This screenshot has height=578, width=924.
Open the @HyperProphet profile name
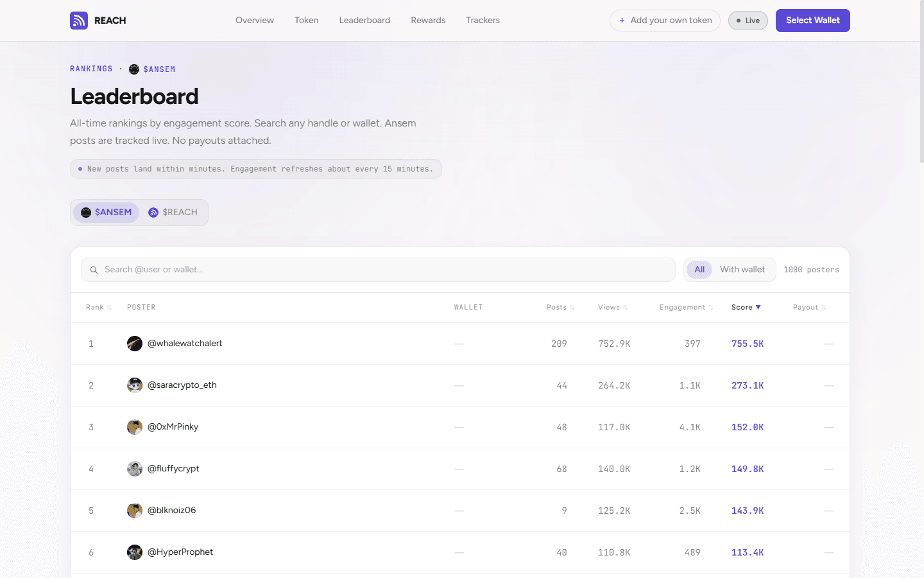point(180,552)
